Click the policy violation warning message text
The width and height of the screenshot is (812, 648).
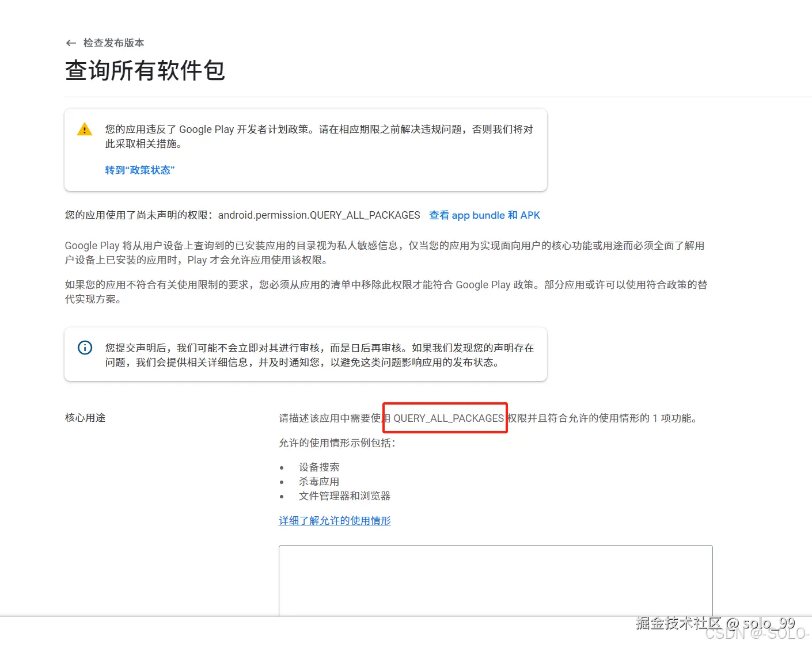pyautogui.click(x=318, y=136)
